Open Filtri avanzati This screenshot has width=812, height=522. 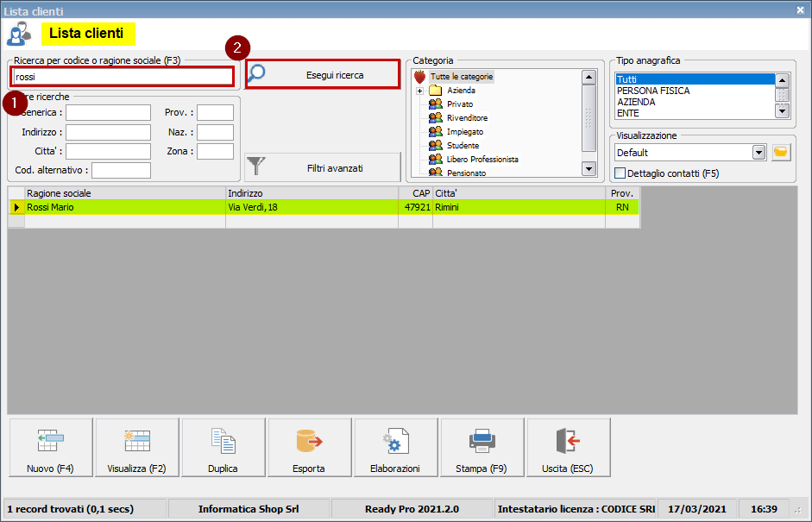(323, 168)
